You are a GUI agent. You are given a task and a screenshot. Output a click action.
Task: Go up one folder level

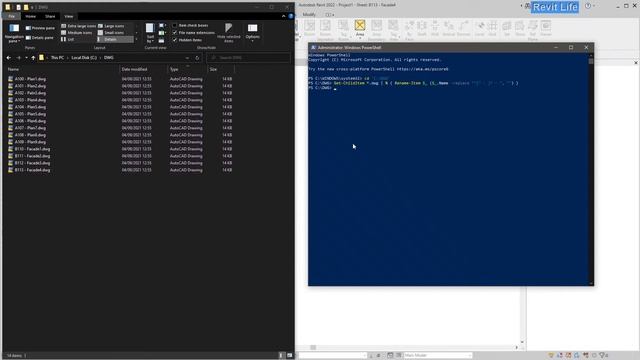[33, 58]
